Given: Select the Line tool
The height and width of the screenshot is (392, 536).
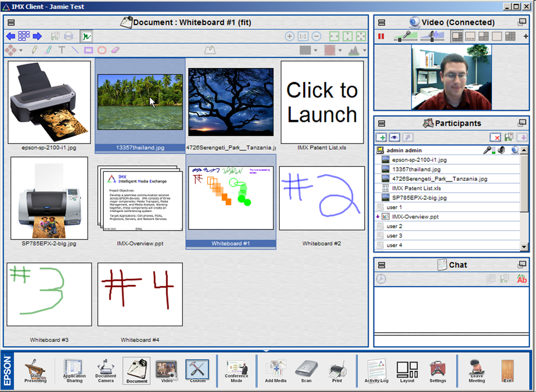Looking at the screenshot, I should pyautogui.click(x=75, y=50).
